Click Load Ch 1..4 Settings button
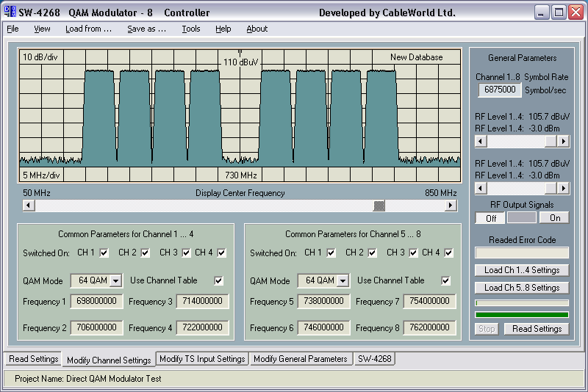The height and width of the screenshot is (392, 588). (x=522, y=270)
